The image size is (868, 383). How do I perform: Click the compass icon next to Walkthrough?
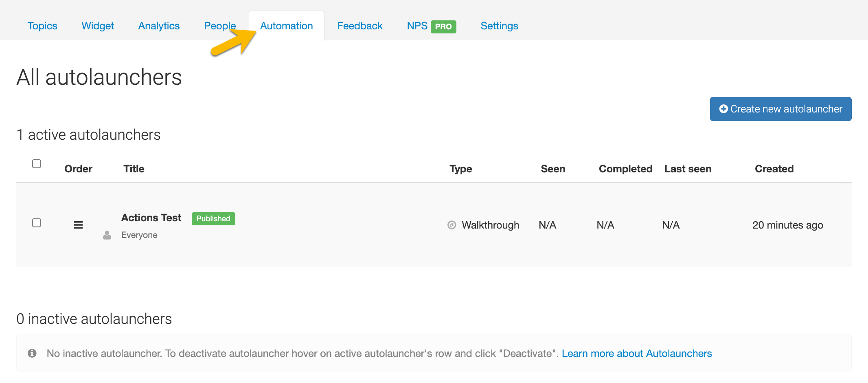pos(452,225)
